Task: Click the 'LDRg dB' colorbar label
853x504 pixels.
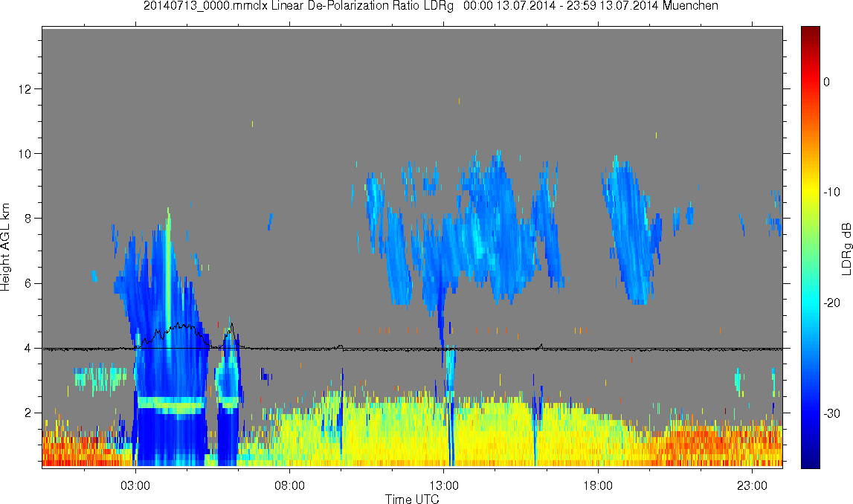Action: [846, 248]
